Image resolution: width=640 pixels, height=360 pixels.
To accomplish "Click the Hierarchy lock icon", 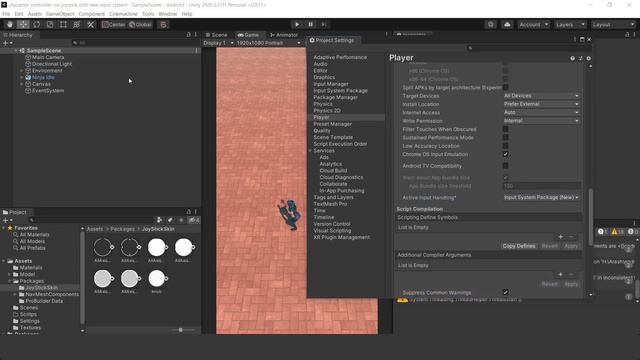I will click(189, 35).
